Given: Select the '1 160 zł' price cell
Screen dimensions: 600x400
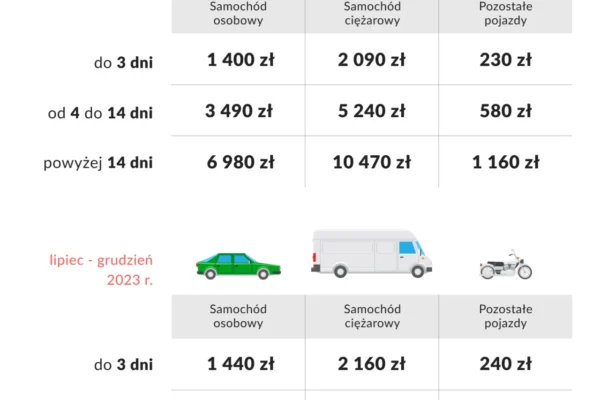Looking at the screenshot, I should tap(505, 162).
